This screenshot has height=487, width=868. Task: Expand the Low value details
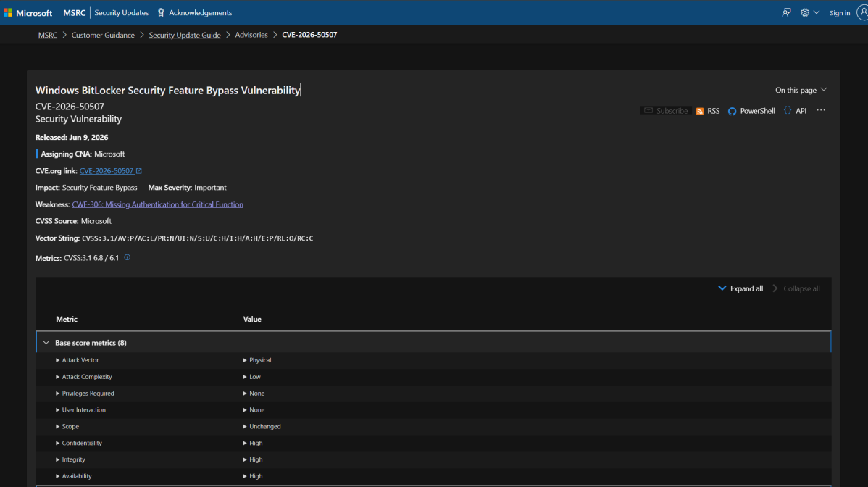245,377
